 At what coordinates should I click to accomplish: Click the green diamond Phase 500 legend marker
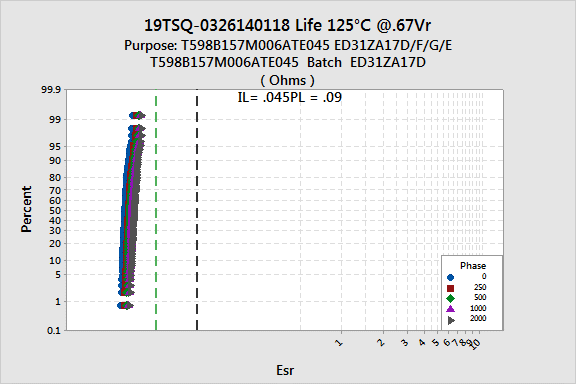(x=450, y=298)
